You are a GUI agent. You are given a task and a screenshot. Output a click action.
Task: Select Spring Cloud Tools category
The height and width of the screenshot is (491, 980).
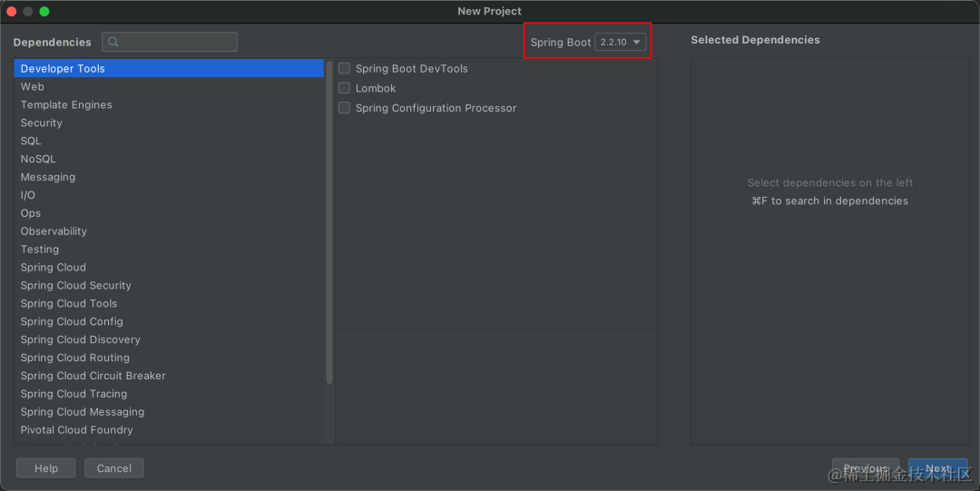tap(169, 303)
